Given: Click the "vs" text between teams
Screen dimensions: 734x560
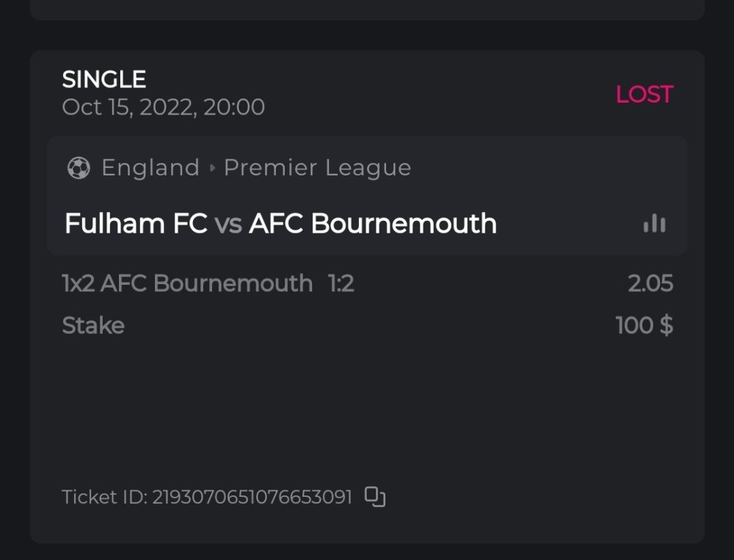Looking at the screenshot, I should click(x=228, y=224).
